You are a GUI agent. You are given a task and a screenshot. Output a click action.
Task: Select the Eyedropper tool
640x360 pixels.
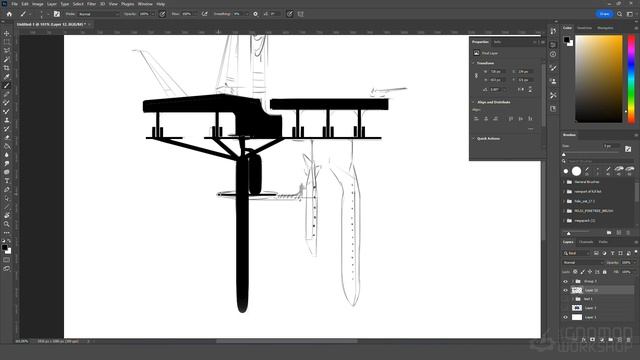click(7, 77)
